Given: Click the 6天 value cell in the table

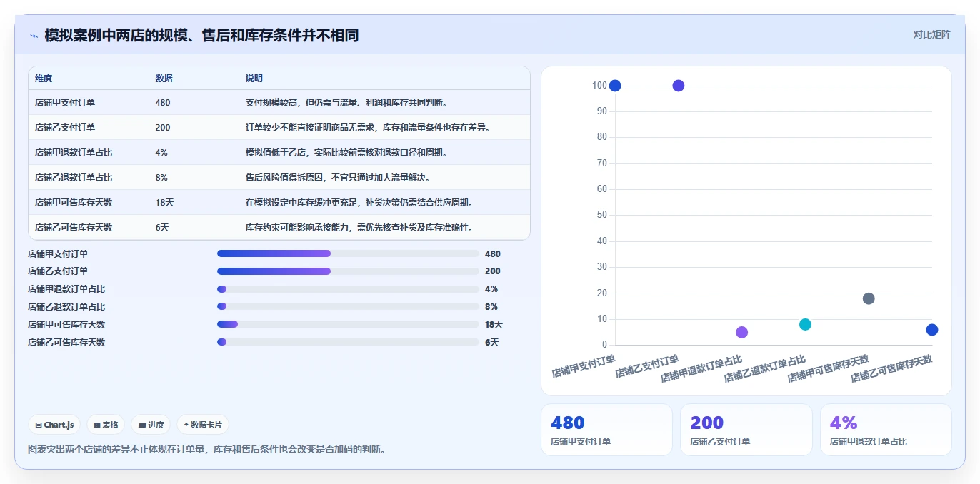Looking at the screenshot, I should point(162,228).
